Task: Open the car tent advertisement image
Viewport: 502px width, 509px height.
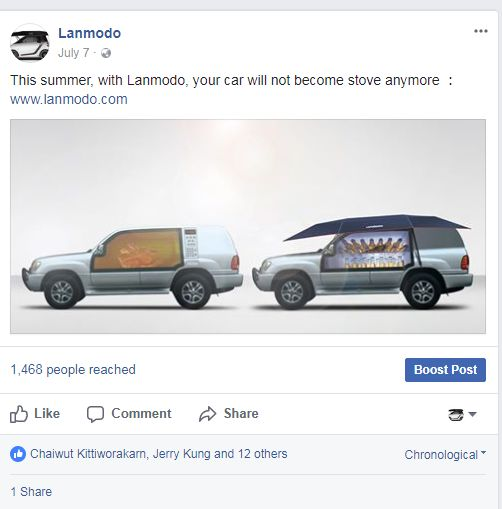Action: point(248,226)
